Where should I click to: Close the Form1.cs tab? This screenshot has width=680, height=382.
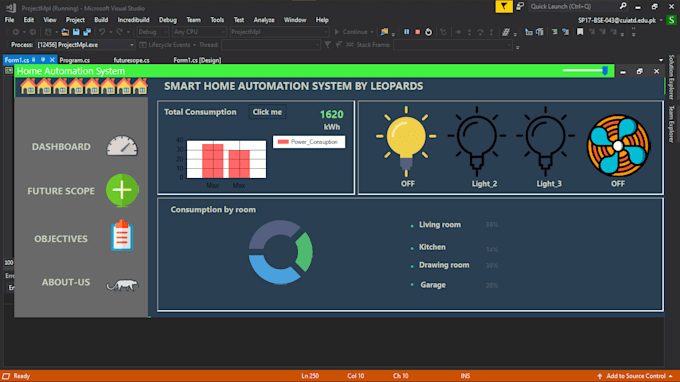click(52, 60)
